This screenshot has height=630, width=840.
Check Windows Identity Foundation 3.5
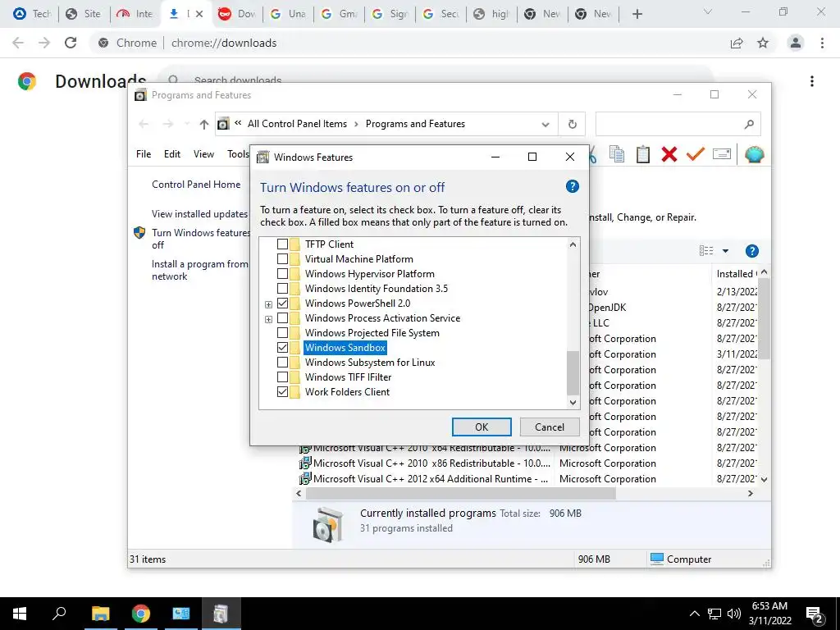(282, 288)
